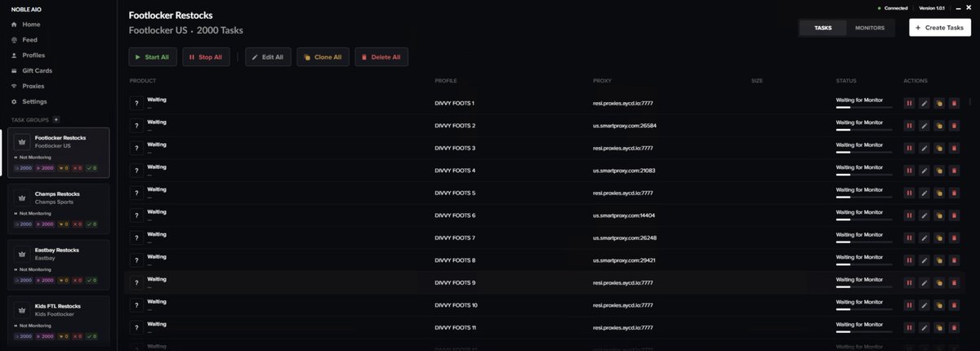This screenshot has height=351, width=980.
Task: Delete the DIVVY FOOTS 9 task
Action: click(953, 282)
